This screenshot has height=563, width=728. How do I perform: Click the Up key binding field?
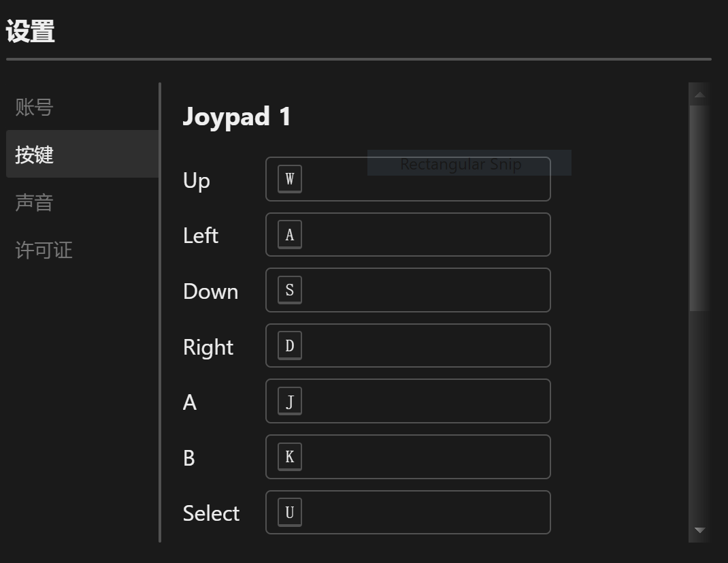coord(408,179)
